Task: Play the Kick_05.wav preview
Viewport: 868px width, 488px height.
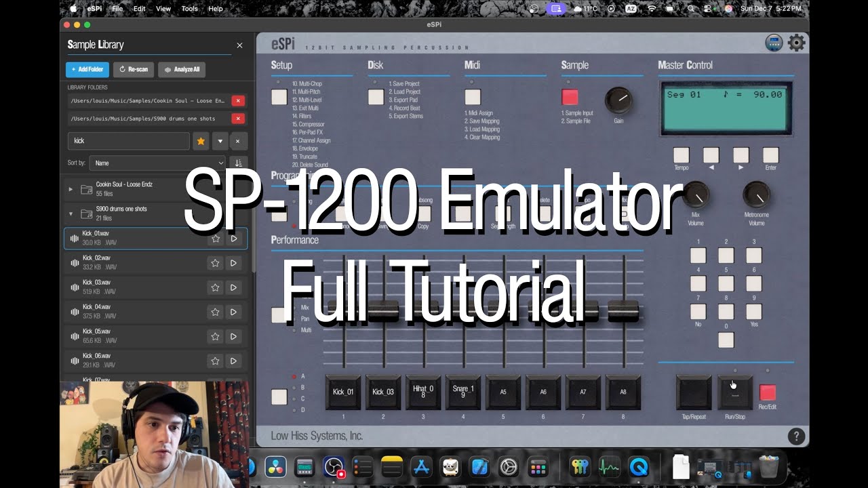Action: [233, 336]
